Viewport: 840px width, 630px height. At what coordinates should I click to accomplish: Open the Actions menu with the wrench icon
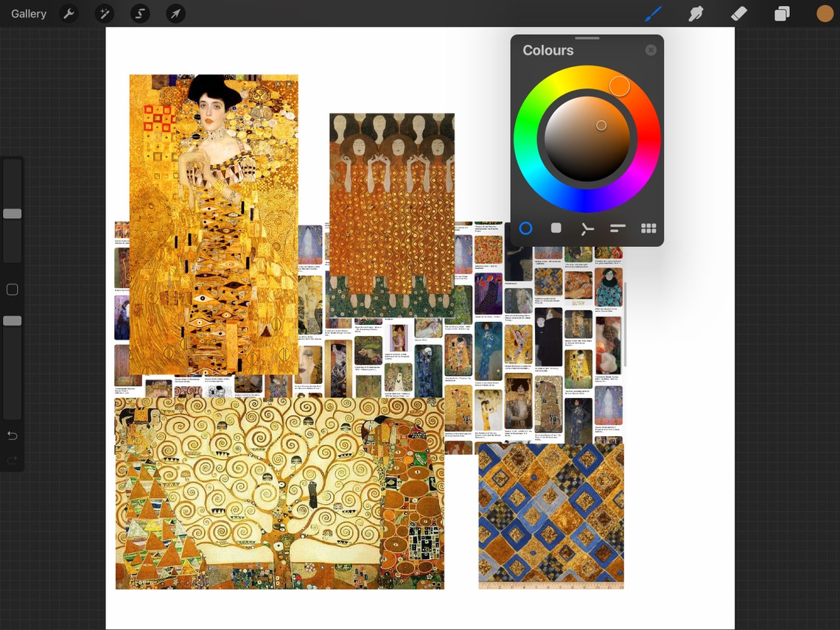point(69,13)
